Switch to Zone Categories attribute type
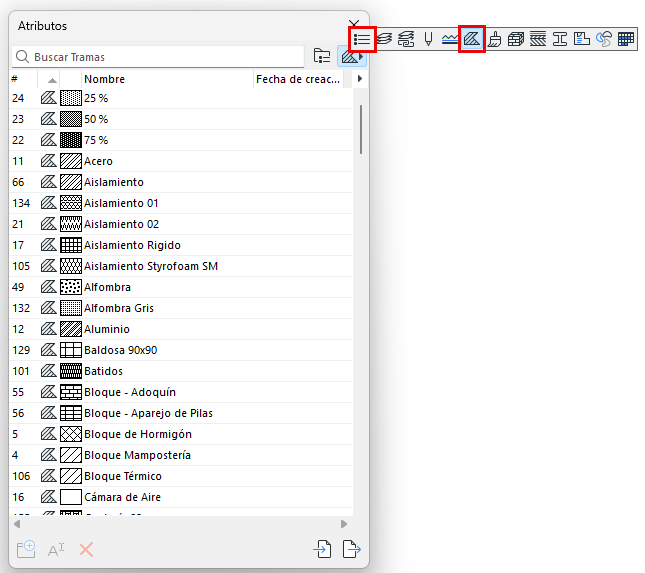The height and width of the screenshot is (573, 645). click(x=582, y=39)
